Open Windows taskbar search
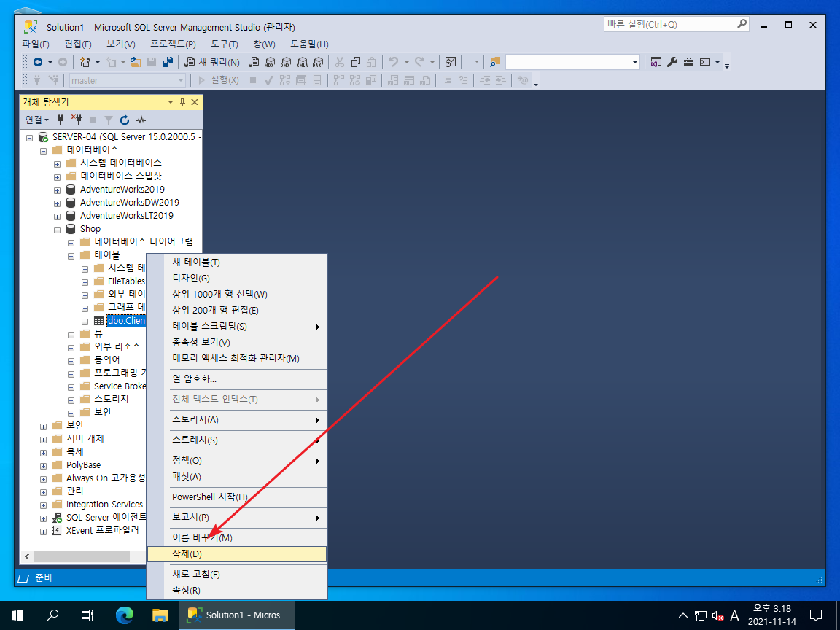Viewport: 840px width, 630px height. coord(52,615)
